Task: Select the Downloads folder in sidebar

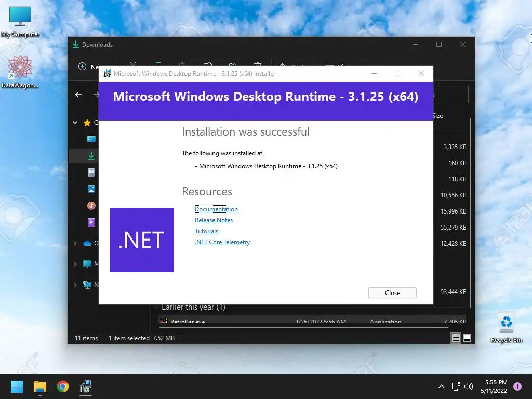Action: 91,156
